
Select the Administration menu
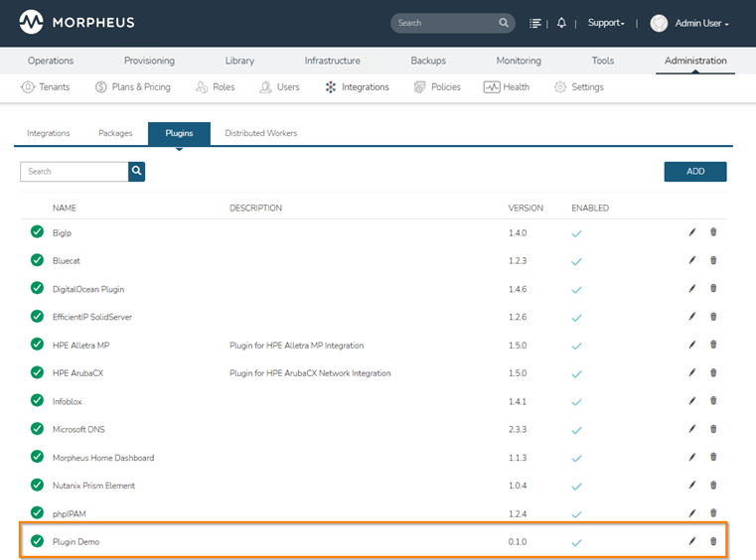click(695, 61)
